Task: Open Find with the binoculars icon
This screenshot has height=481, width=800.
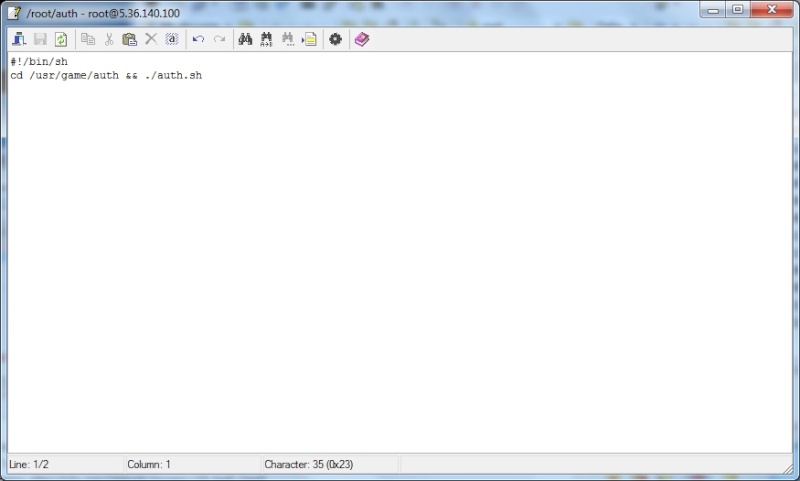Action: (245, 39)
